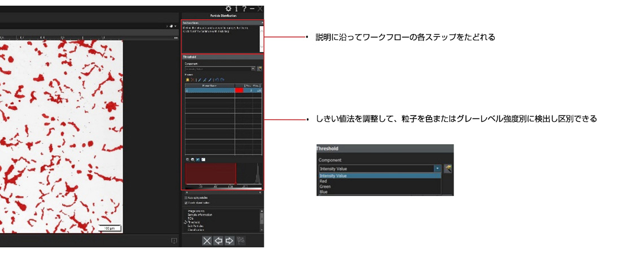
Task: Click the zoom-out magnifier under phase table
Action: [188, 159]
